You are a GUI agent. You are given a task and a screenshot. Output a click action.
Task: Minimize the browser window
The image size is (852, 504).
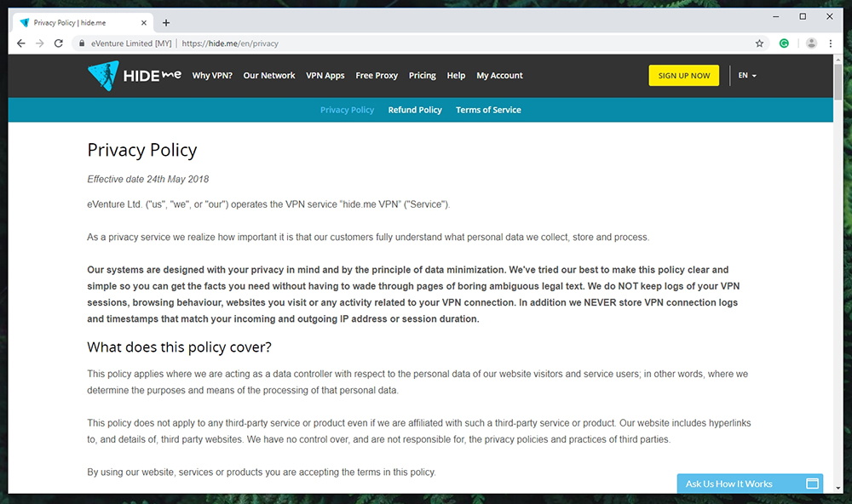point(776,16)
